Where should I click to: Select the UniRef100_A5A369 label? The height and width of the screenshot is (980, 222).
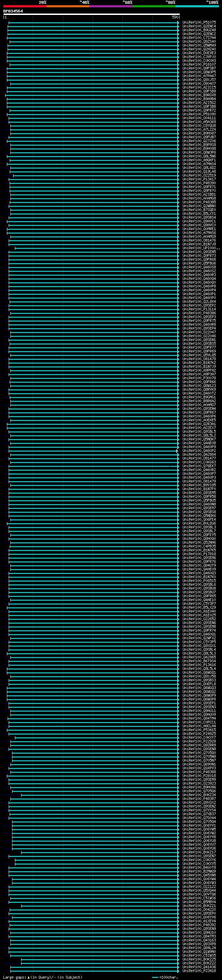pos(199,122)
